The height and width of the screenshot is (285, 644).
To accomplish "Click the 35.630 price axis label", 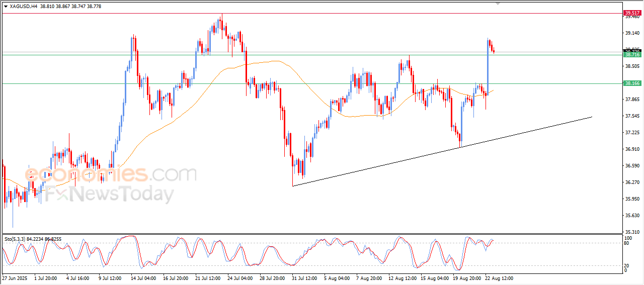I will coord(632,216).
